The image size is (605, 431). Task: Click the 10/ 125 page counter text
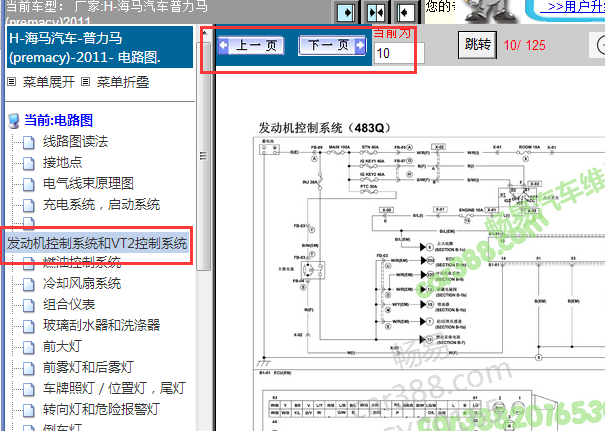pyautogui.click(x=524, y=45)
